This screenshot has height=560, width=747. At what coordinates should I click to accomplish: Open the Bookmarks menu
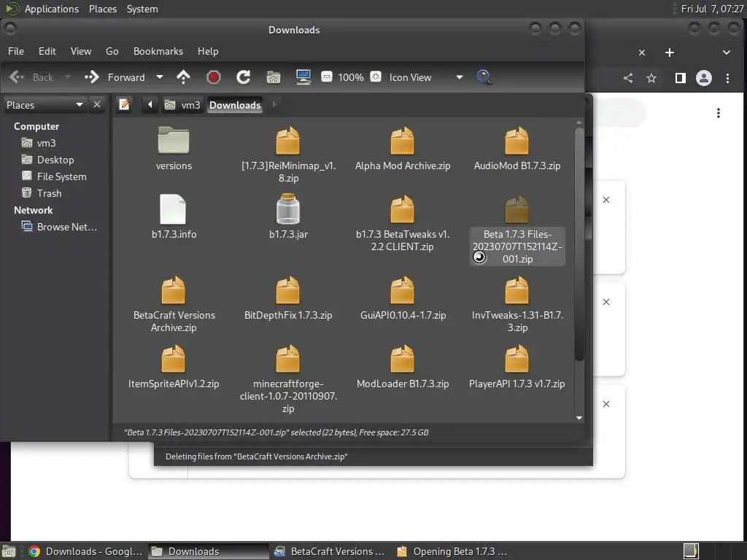tap(158, 51)
